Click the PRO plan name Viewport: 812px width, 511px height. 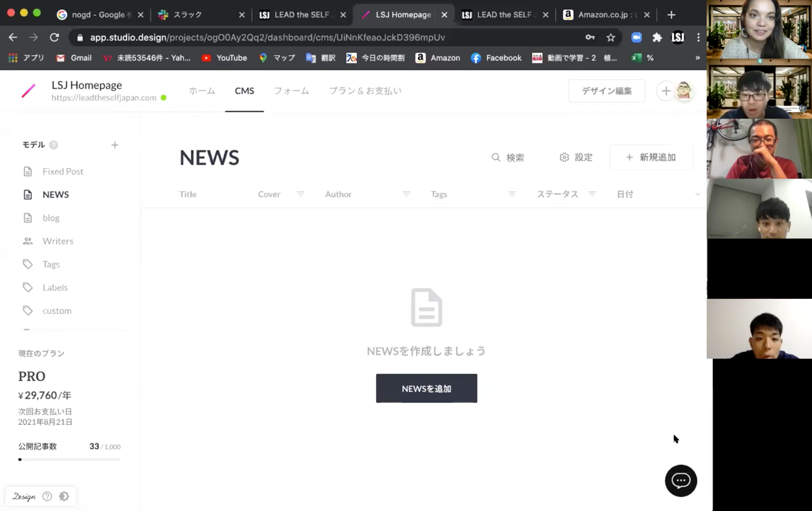pos(32,376)
